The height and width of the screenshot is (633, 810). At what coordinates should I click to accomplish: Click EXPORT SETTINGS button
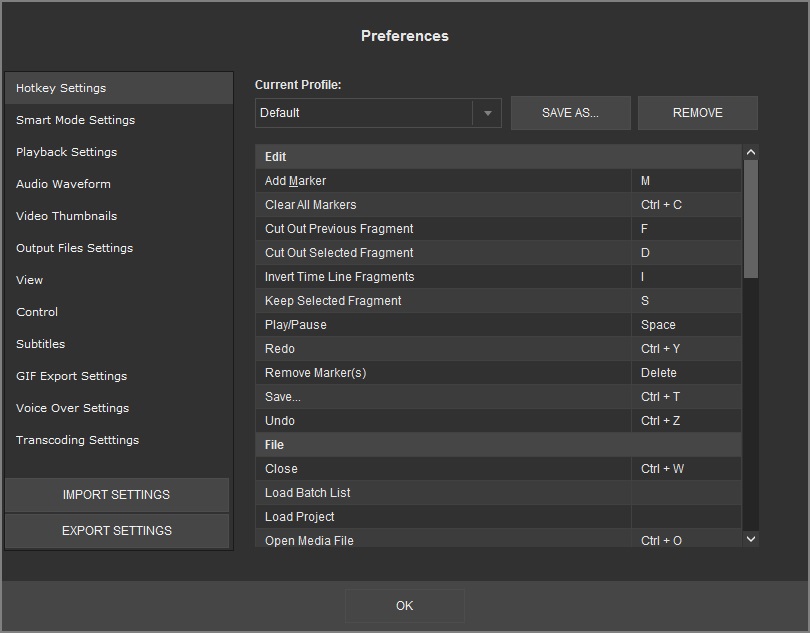pyautogui.click(x=117, y=531)
